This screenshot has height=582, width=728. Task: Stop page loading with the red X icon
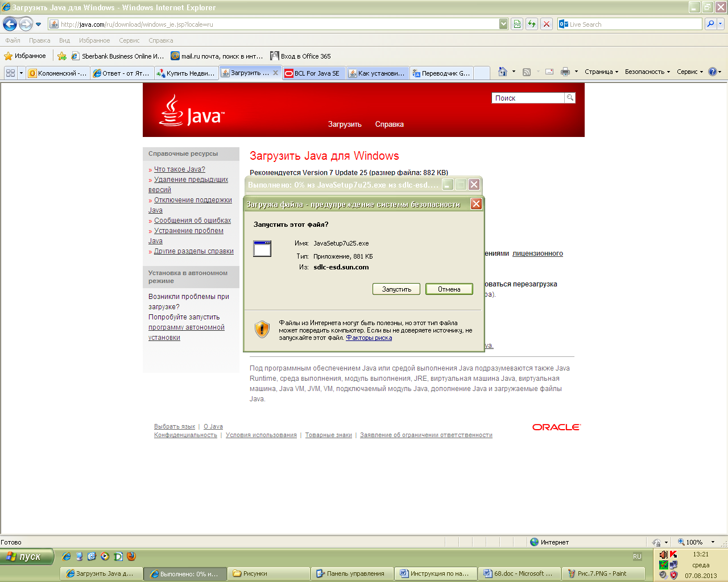pyautogui.click(x=547, y=24)
